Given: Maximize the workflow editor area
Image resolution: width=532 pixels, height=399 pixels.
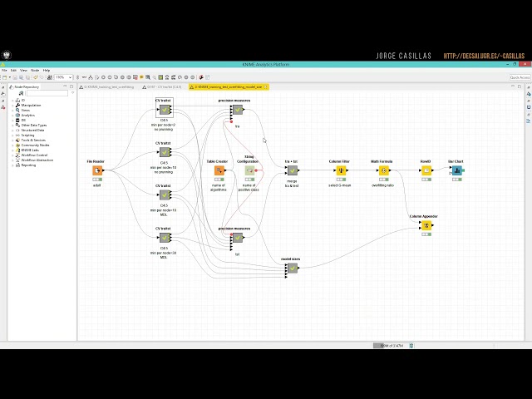Looking at the screenshot, I should 520,86.
